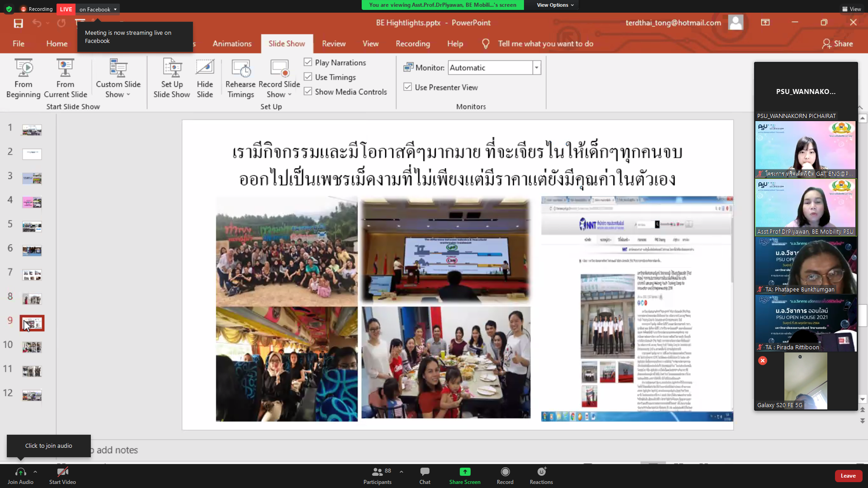The width and height of the screenshot is (868, 488).
Task: Open the Review ribbon tab
Action: pyautogui.click(x=334, y=44)
